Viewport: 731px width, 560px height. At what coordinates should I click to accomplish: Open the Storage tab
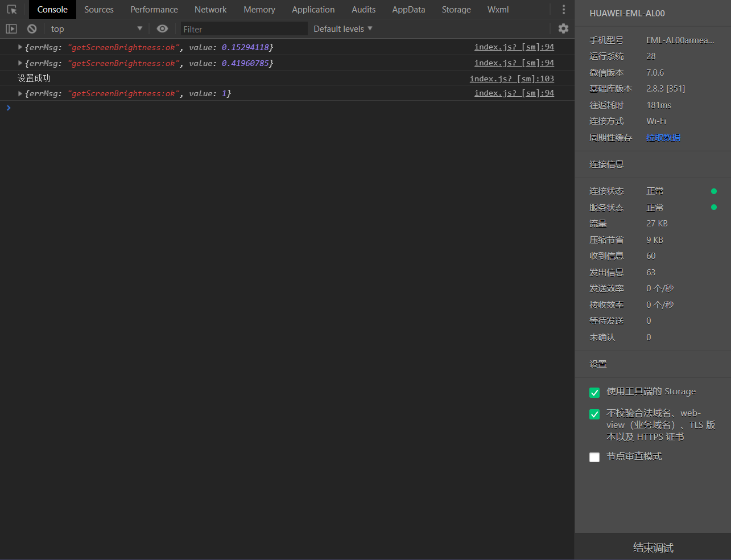click(x=456, y=10)
